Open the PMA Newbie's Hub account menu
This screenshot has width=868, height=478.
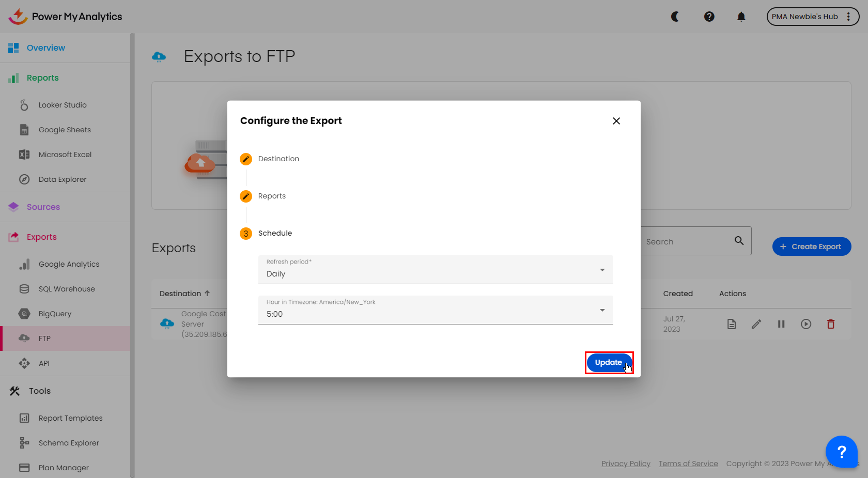(x=812, y=17)
